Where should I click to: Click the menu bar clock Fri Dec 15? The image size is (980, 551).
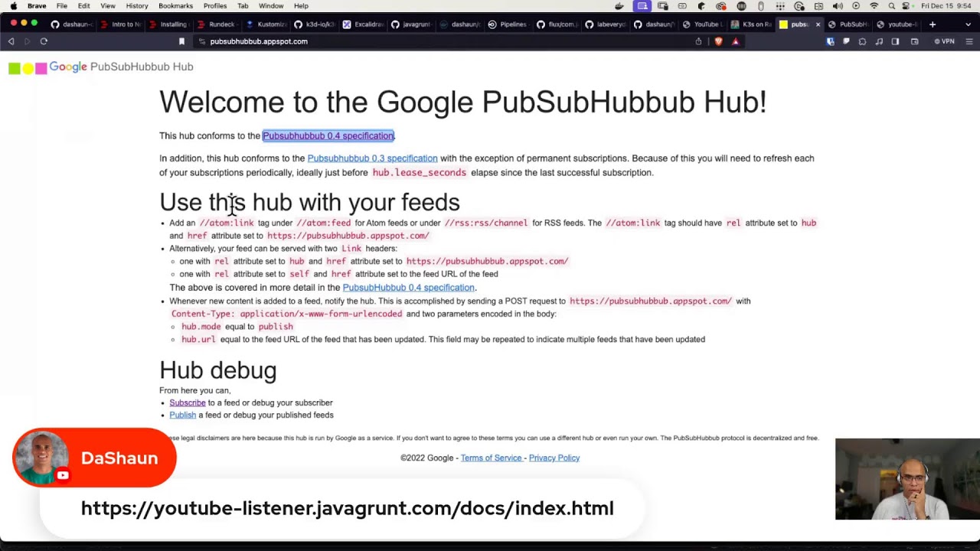948,5
